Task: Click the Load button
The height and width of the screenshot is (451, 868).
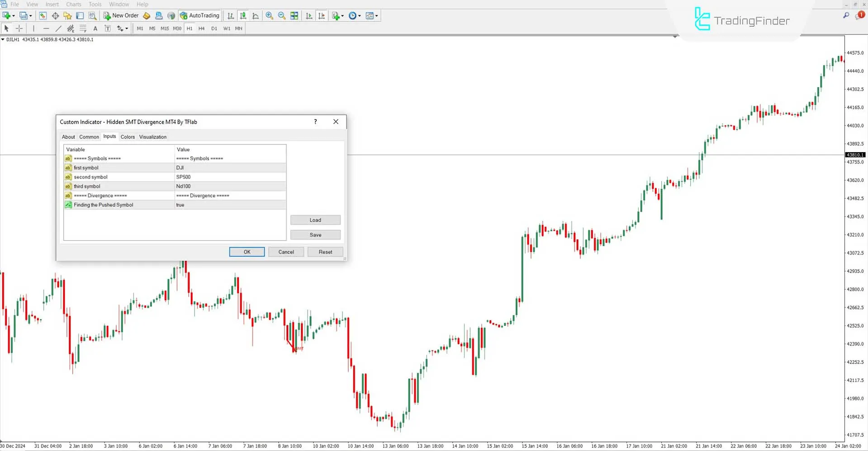Action: [x=315, y=220]
